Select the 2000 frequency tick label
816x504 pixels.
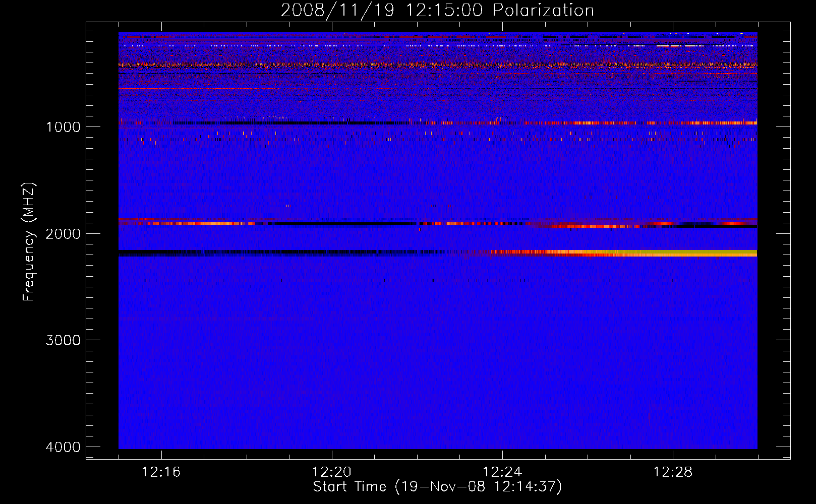pos(63,233)
